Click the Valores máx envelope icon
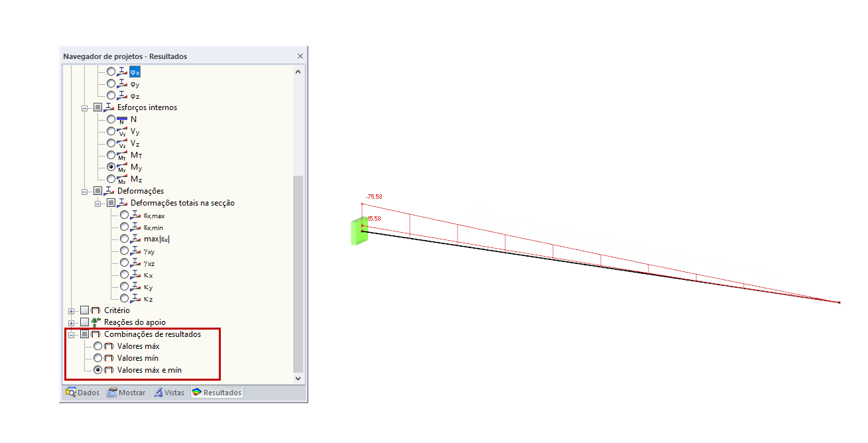Screen dimensions: 868x443 pyautogui.click(x=109, y=346)
